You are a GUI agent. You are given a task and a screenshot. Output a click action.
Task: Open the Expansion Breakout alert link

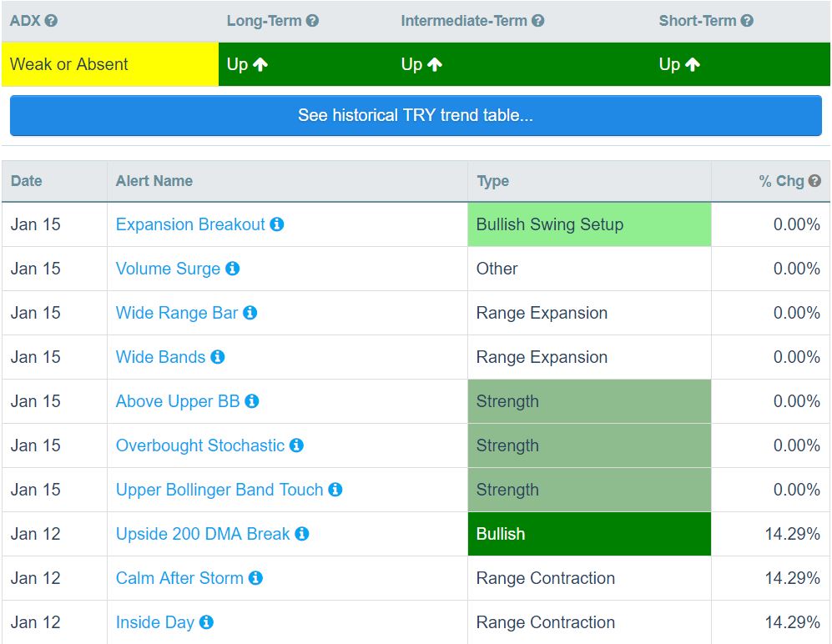coord(190,224)
